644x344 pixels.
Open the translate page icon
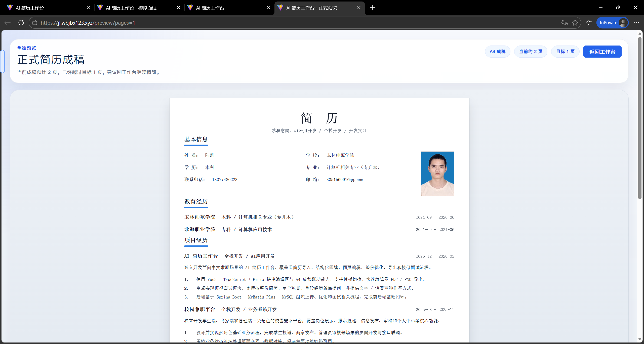click(565, 23)
